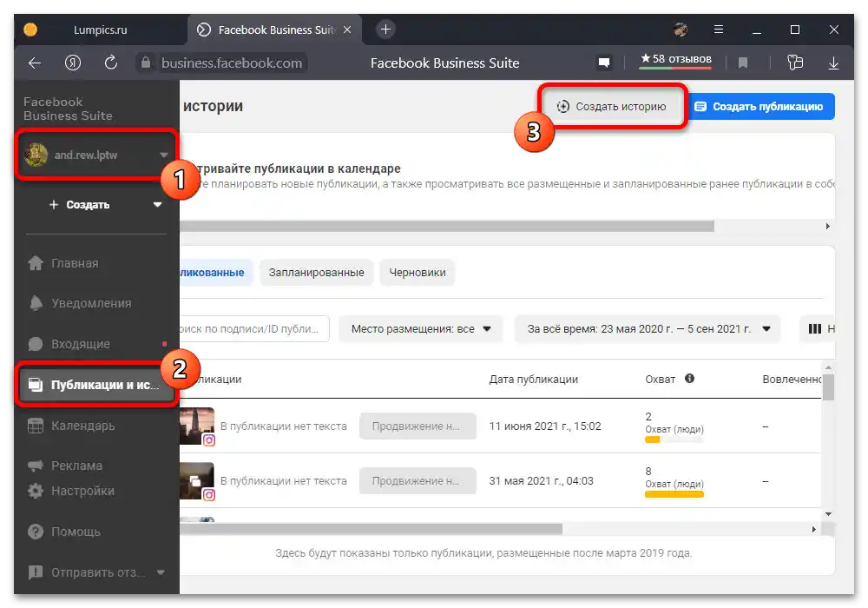Click the Охват info icon
The height and width of the screenshot is (608, 868).
(689, 379)
